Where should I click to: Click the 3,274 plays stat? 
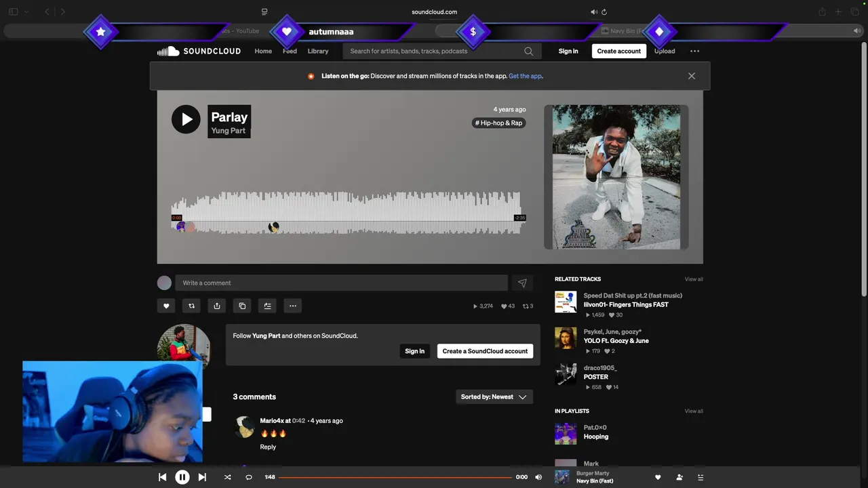pyautogui.click(x=483, y=306)
